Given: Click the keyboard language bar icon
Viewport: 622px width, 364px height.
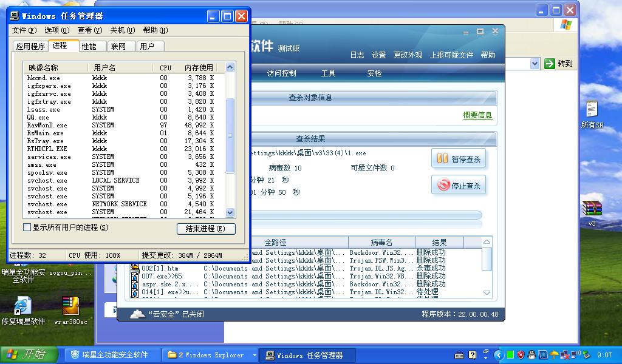Looking at the screenshot, I should point(459,356).
